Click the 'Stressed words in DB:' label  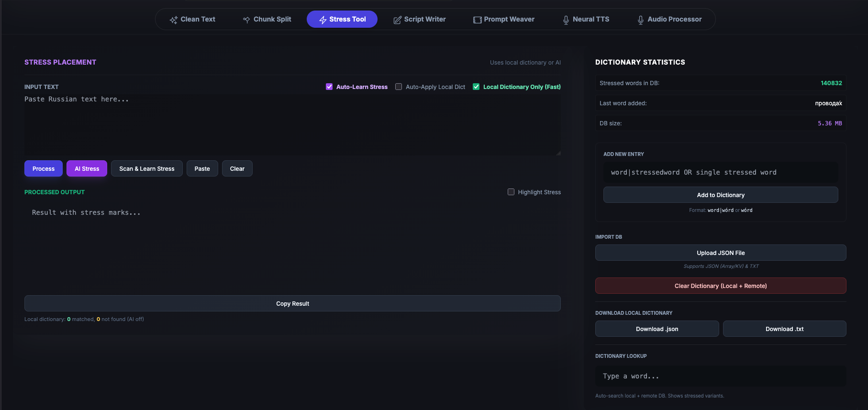pos(629,83)
